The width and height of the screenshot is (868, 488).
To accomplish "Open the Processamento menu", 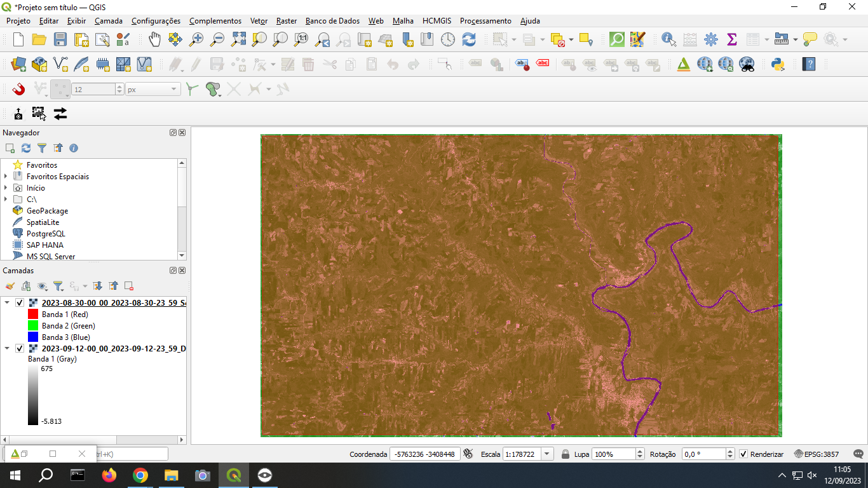I will point(485,21).
